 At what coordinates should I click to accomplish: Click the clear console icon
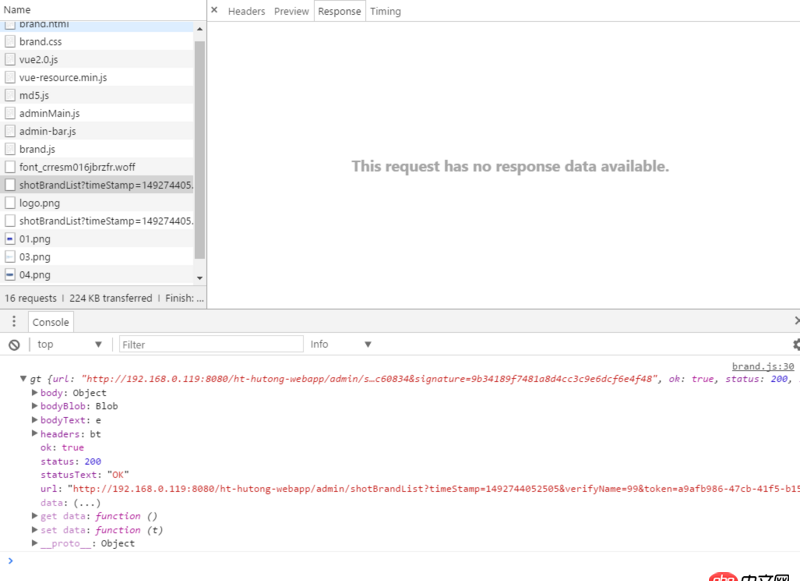(14, 344)
